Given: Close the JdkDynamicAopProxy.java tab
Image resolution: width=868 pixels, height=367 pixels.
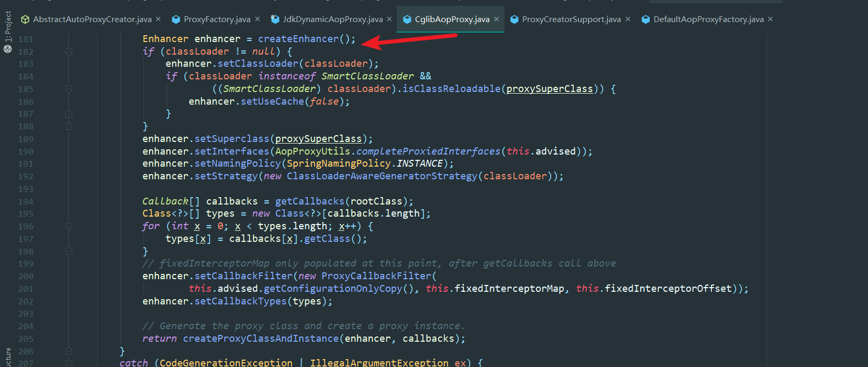Looking at the screenshot, I should click(389, 19).
